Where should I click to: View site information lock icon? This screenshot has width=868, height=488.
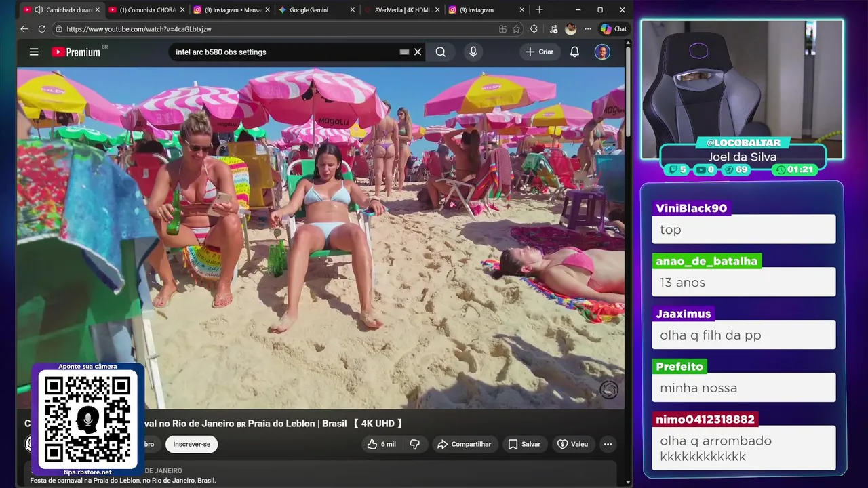tap(59, 29)
